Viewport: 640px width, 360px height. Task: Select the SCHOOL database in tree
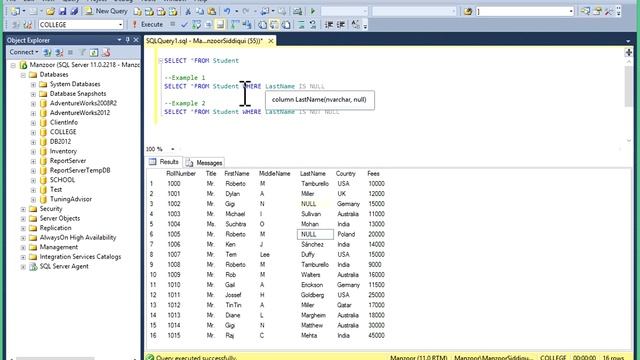pos(62,180)
